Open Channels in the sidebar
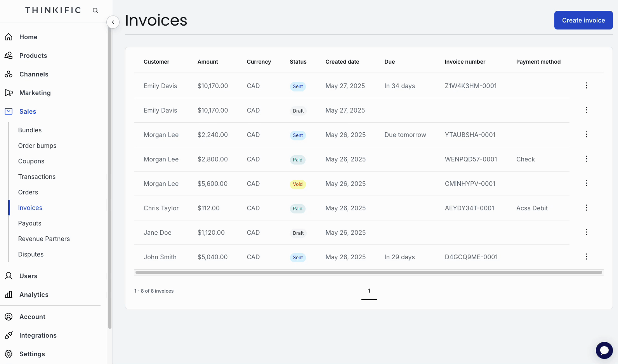Viewport: 618px width, 364px height. coord(34,74)
